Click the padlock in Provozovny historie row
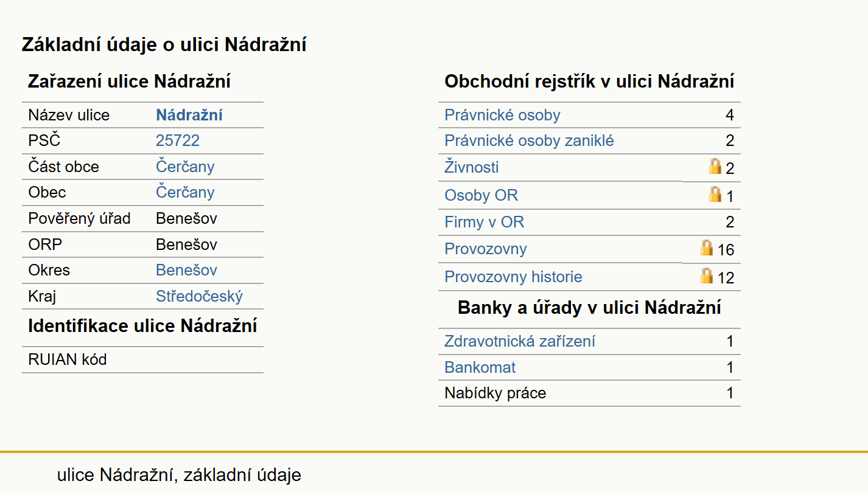 pos(706,275)
